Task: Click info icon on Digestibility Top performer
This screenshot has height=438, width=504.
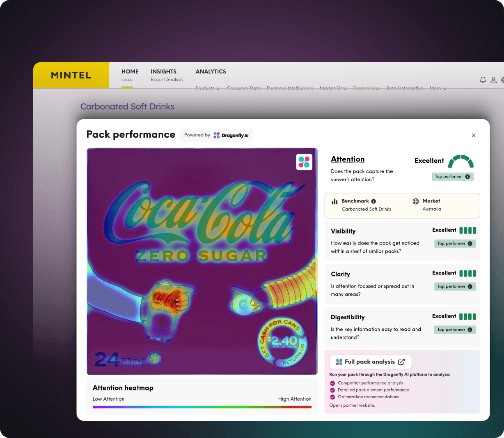Action: coord(470,330)
